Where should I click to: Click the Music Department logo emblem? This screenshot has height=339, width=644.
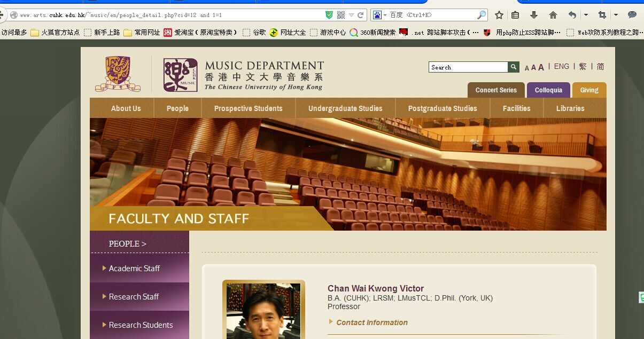pyautogui.click(x=180, y=75)
